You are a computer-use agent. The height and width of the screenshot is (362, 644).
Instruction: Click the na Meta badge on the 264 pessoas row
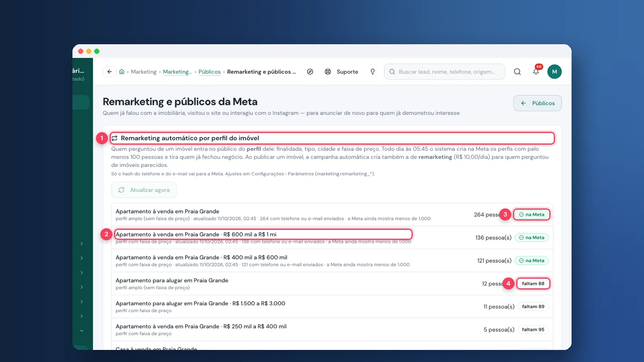click(532, 214)
